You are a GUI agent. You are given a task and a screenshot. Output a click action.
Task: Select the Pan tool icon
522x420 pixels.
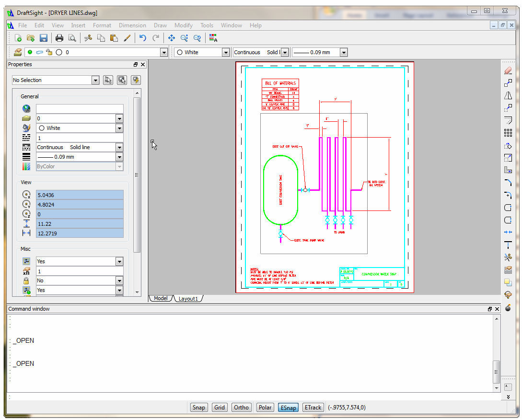171,38
